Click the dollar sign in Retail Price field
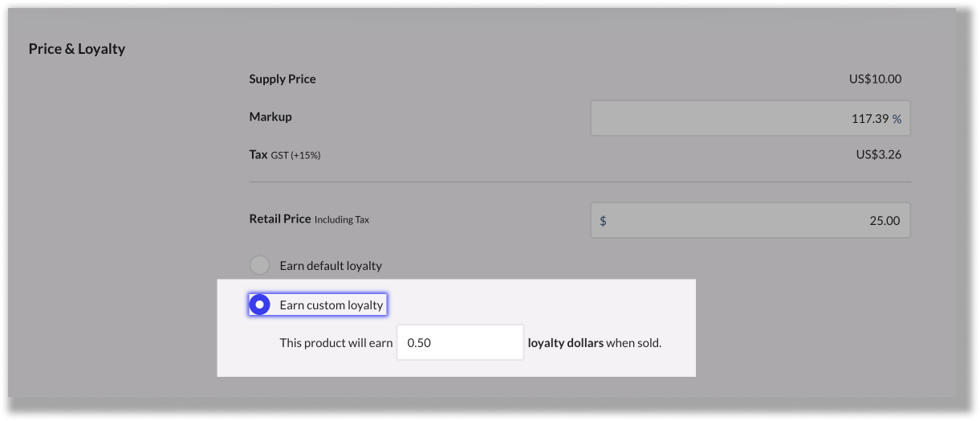 pyautogui.click(x=604, y=221)
